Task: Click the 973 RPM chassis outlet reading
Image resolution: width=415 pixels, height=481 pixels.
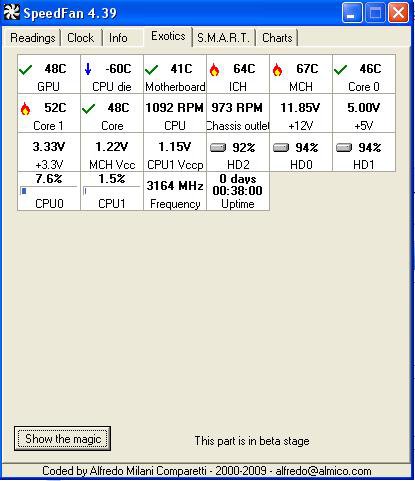Action: pos(237,108)
